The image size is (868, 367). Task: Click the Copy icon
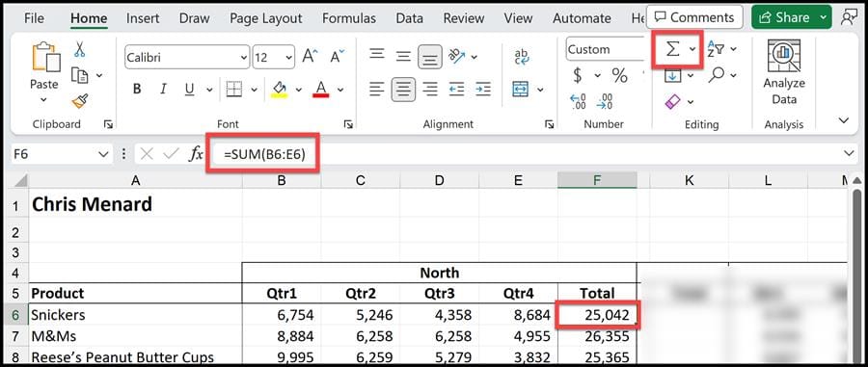coord(80,75)
